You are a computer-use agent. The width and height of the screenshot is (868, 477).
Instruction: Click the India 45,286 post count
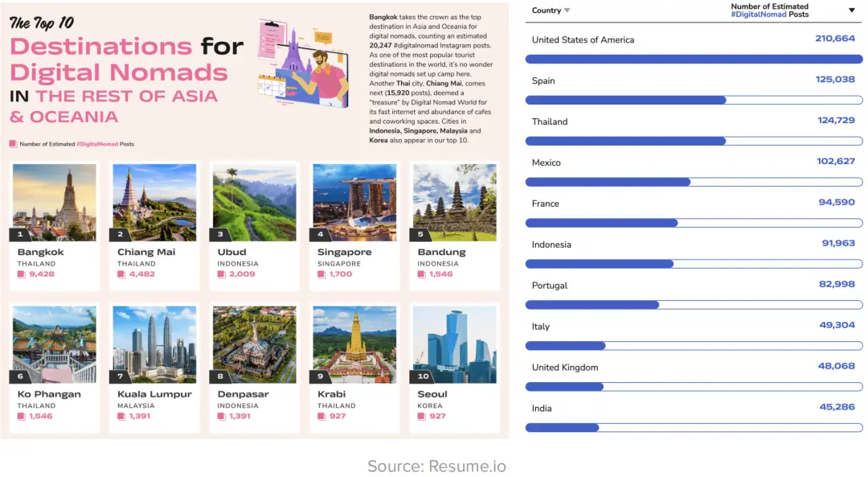point(837,407)
